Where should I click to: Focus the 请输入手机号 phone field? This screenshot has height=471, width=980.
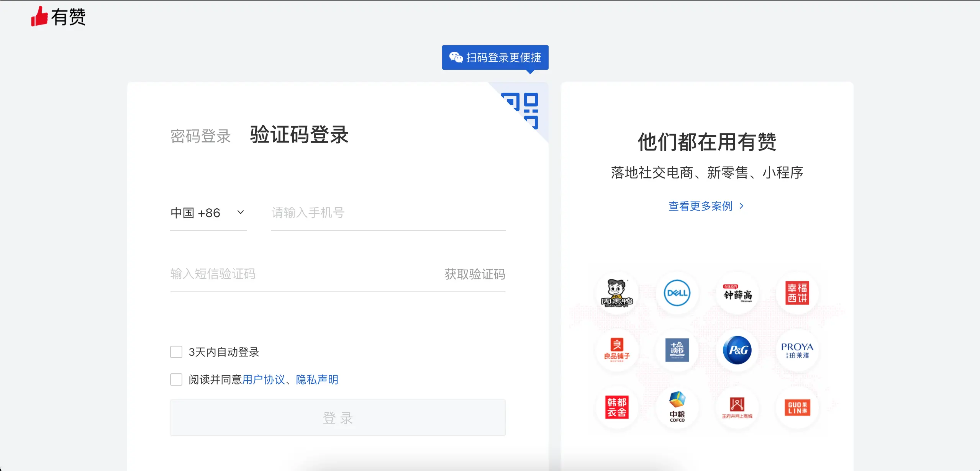pyautogui.click(x=388, y=213)
